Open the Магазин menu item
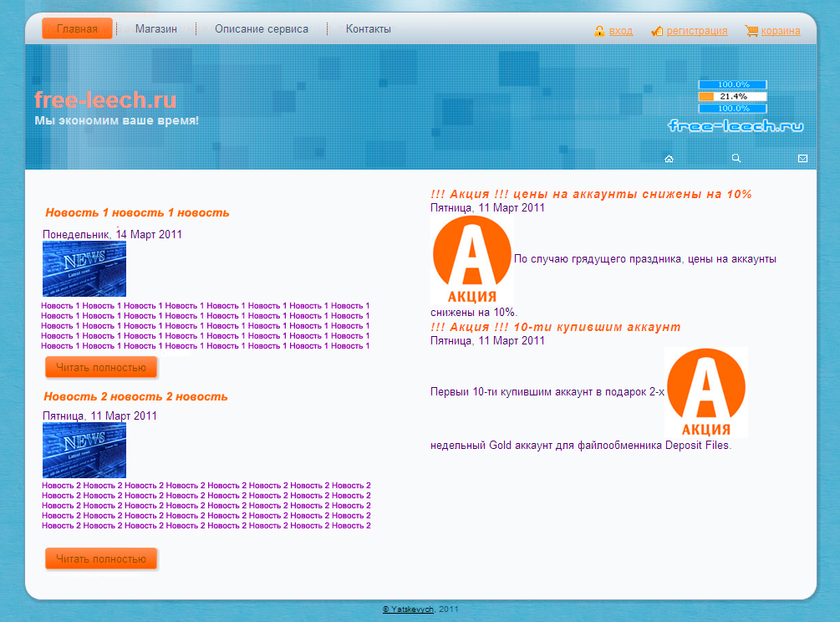 click(x=156, y=29)
